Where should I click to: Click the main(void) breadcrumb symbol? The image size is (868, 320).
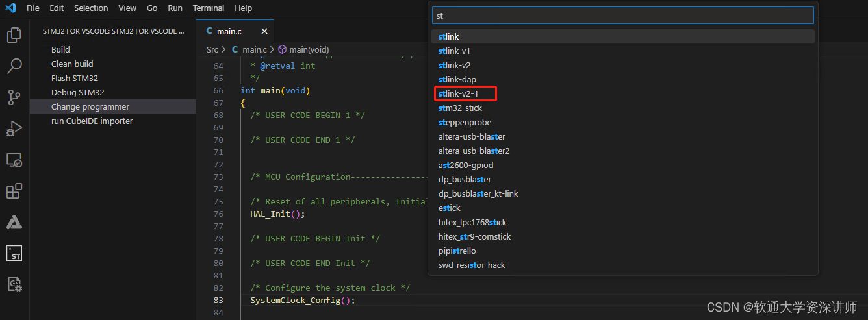303,49
